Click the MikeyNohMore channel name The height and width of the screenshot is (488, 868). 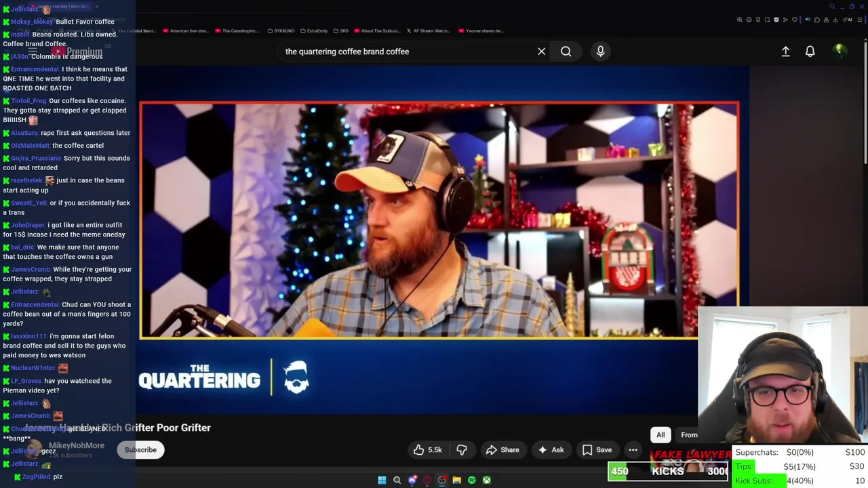click(x=77, y=445)
